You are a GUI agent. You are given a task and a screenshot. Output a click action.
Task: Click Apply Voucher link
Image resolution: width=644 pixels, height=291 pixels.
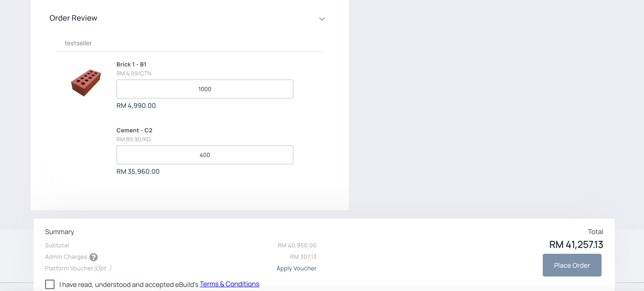point(296,268)
